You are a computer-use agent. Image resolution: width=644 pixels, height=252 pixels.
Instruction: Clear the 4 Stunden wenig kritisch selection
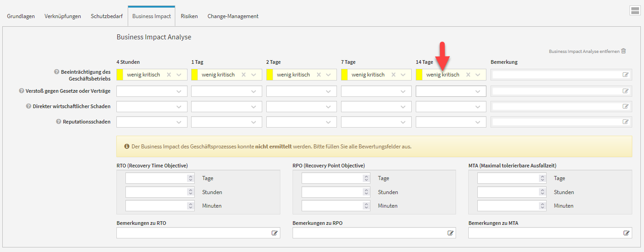(169, 75)
